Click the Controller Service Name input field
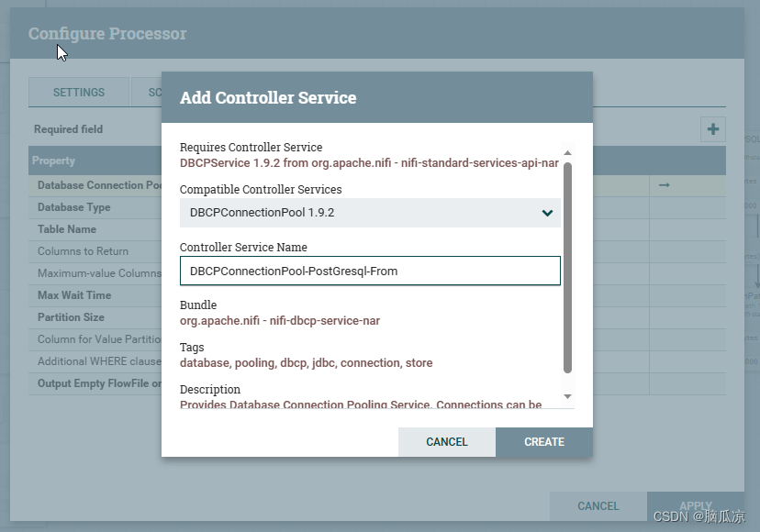This screenshot has width=760, height=532. (370, 271)
